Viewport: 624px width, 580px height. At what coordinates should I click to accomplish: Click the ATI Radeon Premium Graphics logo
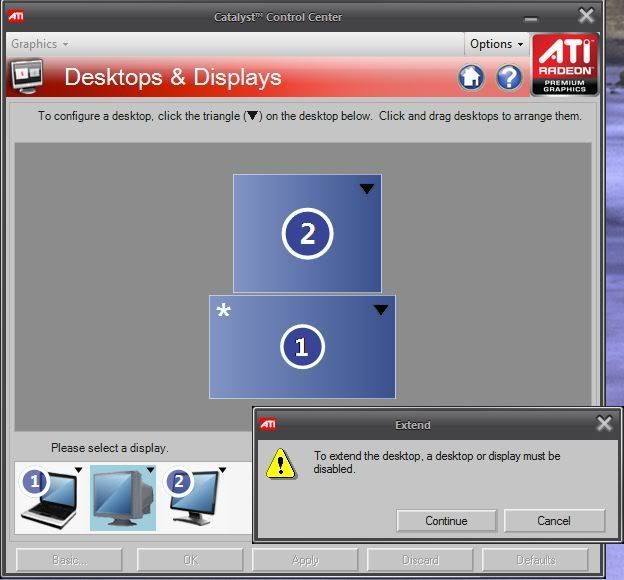[565, 65]
